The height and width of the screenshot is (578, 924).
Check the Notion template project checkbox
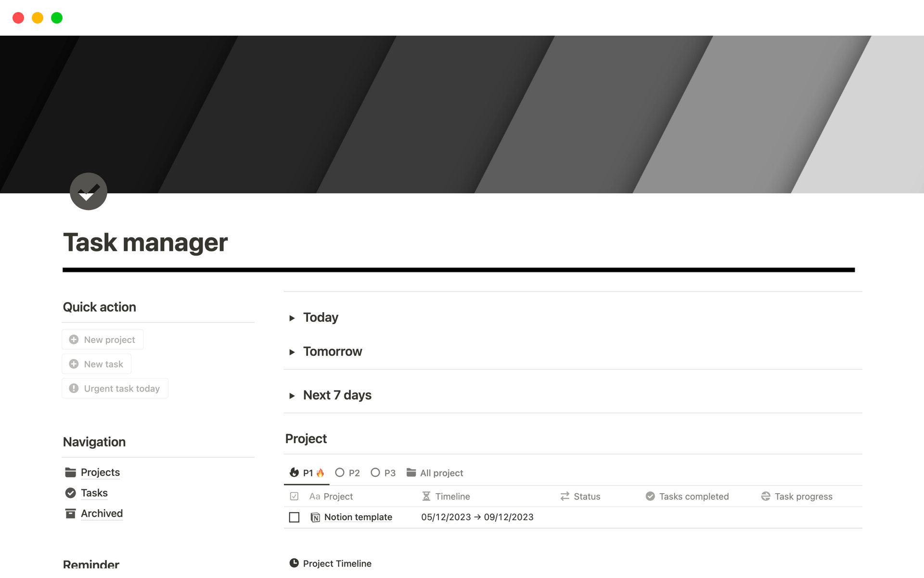(295, 517)
